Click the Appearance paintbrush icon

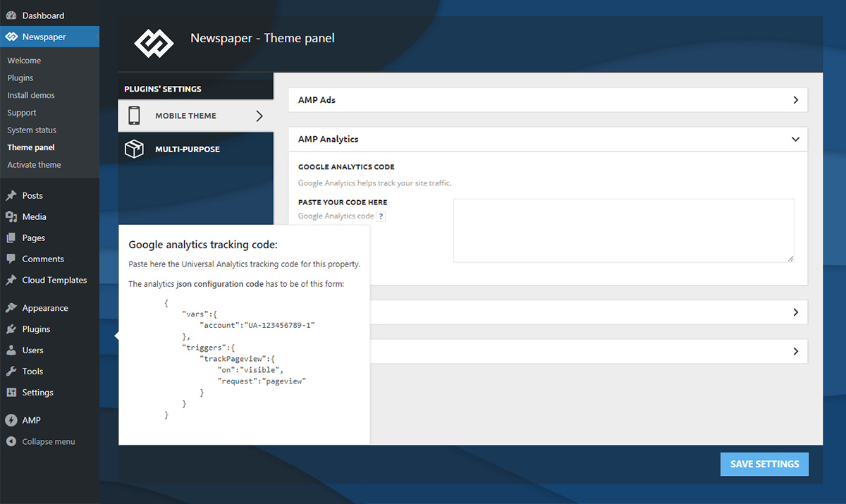(x=11, y=308)
